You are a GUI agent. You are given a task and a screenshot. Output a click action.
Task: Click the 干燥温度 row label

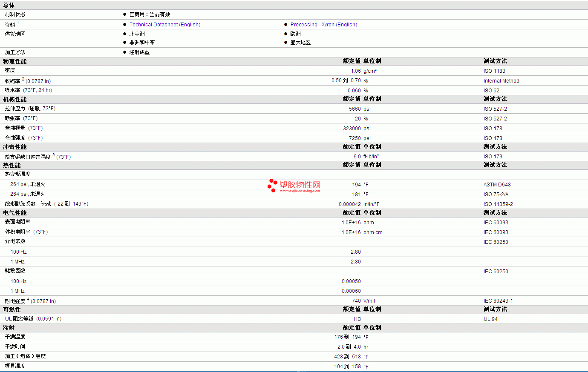tap(15, 337)
